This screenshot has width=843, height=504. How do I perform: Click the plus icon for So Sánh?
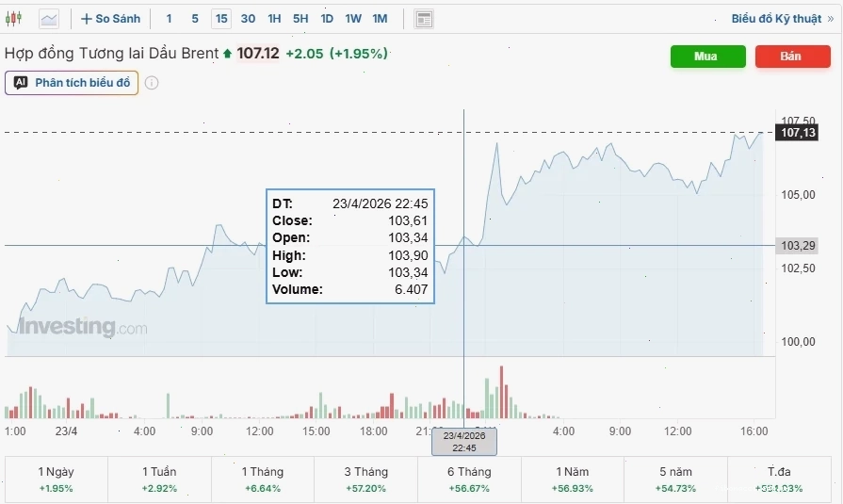coord(86,19)
